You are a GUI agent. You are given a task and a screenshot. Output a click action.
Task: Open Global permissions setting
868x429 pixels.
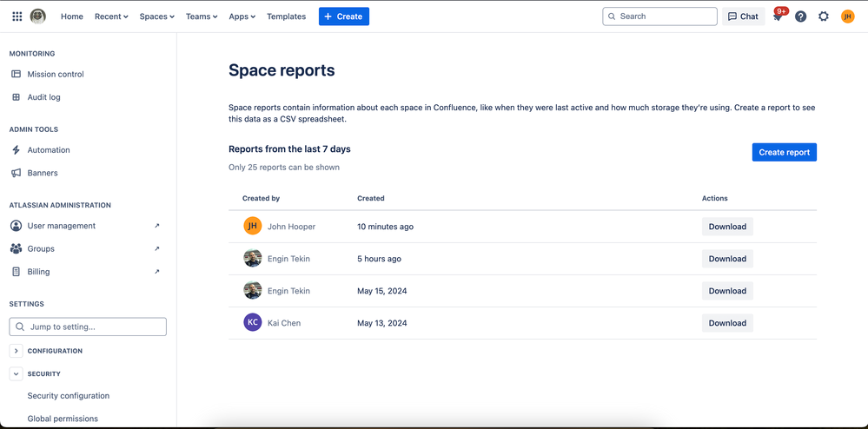coord(63,419)
